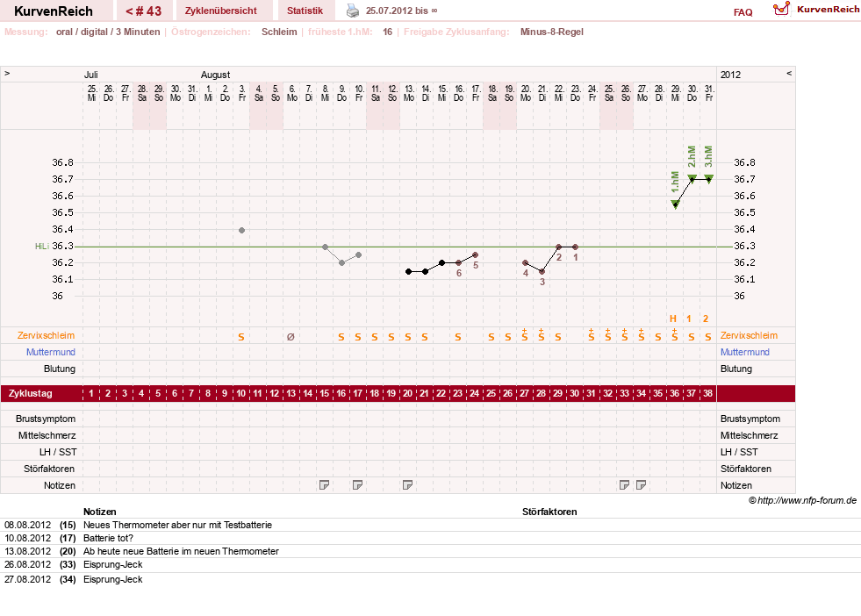Open the FAQ link
This screenshot has width=861, height=616.
tap(743, 12)
